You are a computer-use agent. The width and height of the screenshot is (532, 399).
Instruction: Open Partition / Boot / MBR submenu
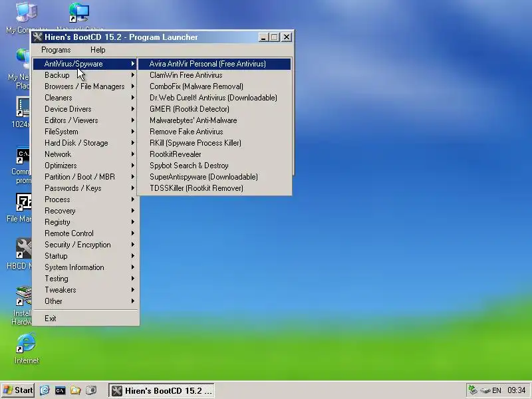pyautogui.click(x=85, y=177)
